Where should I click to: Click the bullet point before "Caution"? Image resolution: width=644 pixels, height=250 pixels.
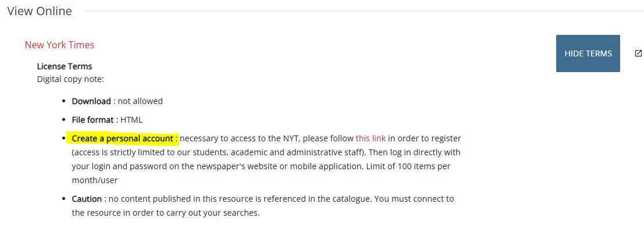click(x=64, y=199)
